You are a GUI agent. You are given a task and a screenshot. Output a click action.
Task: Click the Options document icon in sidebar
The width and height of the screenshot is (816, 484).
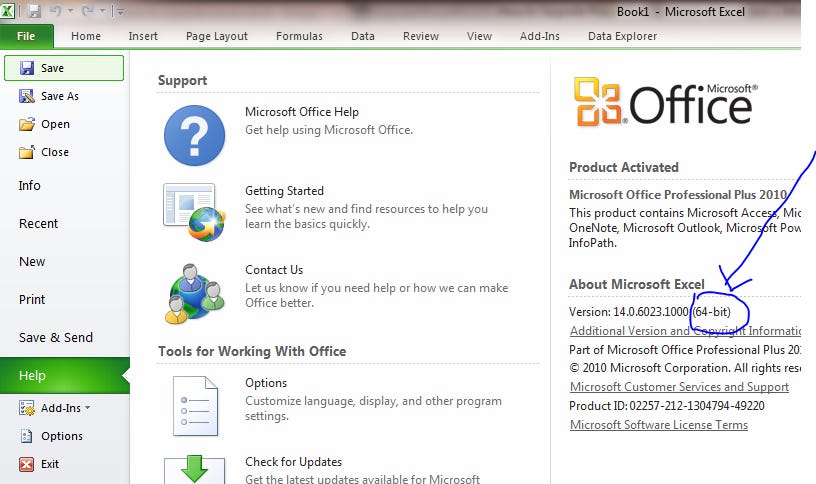[x=27, y=436]
